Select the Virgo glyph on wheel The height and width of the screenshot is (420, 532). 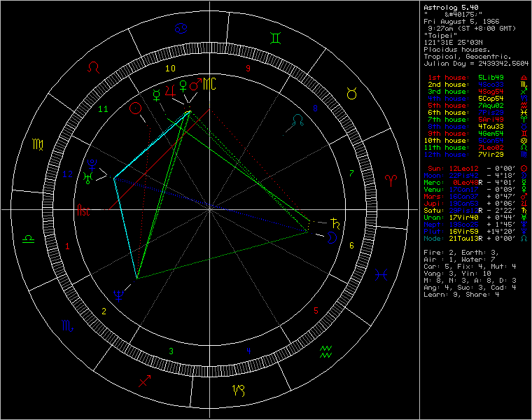pos(38,144)
